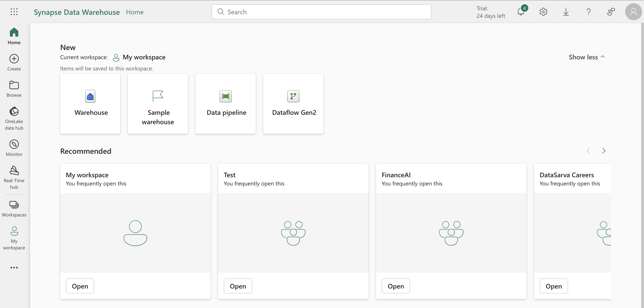Open My workspace from the sidebar
Screen dimensions: 644x308
[x=14, y=238]
